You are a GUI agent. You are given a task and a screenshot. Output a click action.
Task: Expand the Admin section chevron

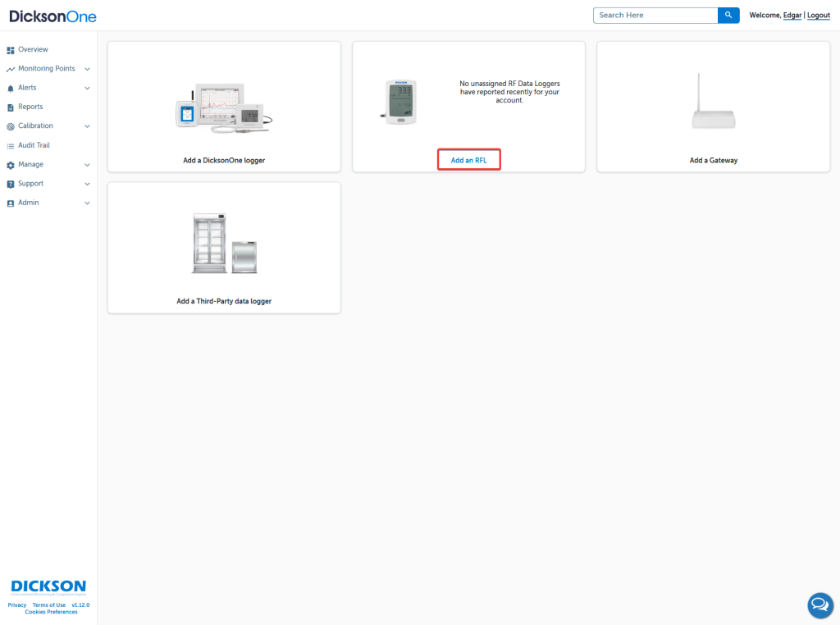87,203
